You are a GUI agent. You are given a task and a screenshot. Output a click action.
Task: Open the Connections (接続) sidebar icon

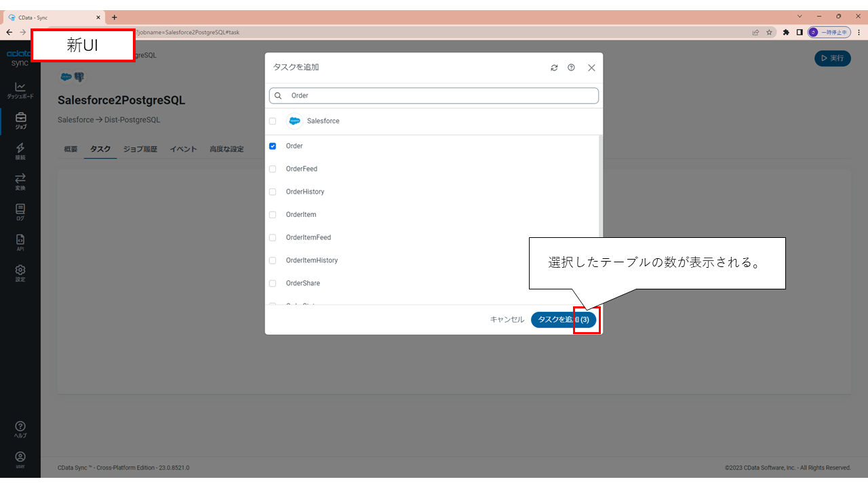(20, 151)
